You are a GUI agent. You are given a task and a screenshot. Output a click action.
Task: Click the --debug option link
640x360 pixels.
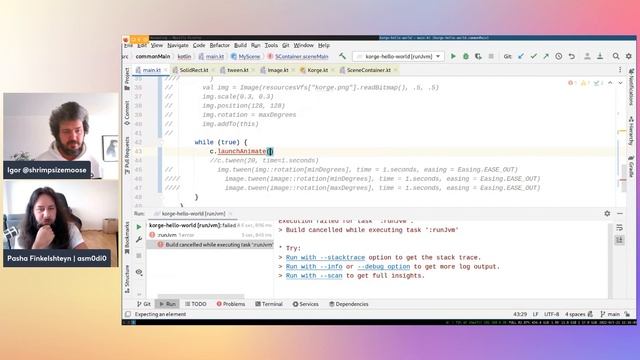point(384,267)
